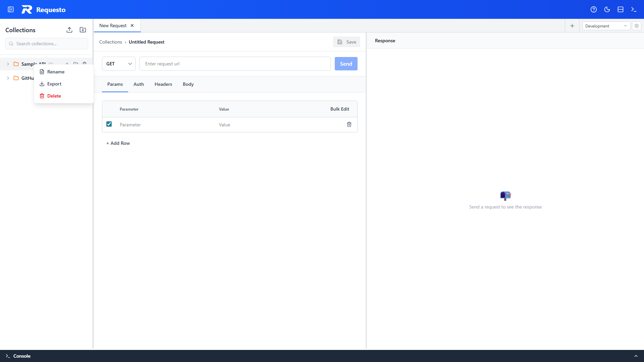The width and height of the screenshot is (644, 362).
Task: Create a new collection with the folder icon
Action: click(83, 30)
